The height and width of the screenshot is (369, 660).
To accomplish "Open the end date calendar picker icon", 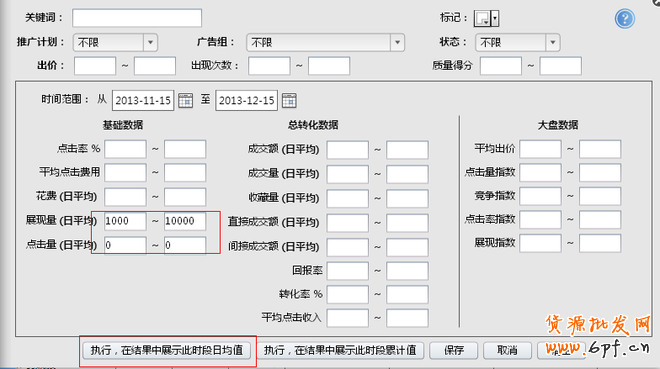I will 289,101.
